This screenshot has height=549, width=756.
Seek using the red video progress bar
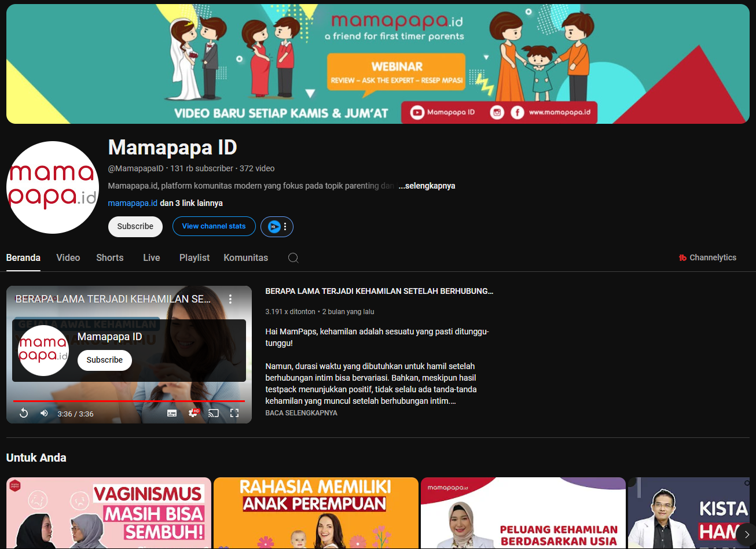[129, 401]
